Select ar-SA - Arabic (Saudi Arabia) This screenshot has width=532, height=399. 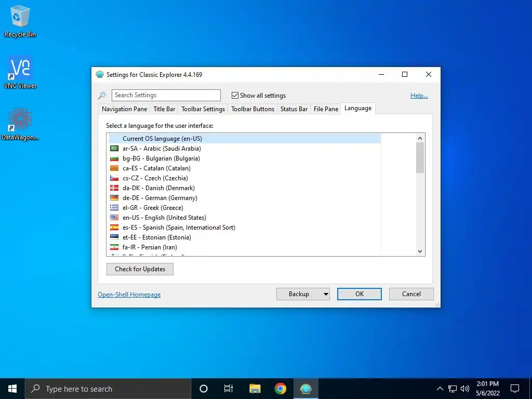tap(245, 149)
